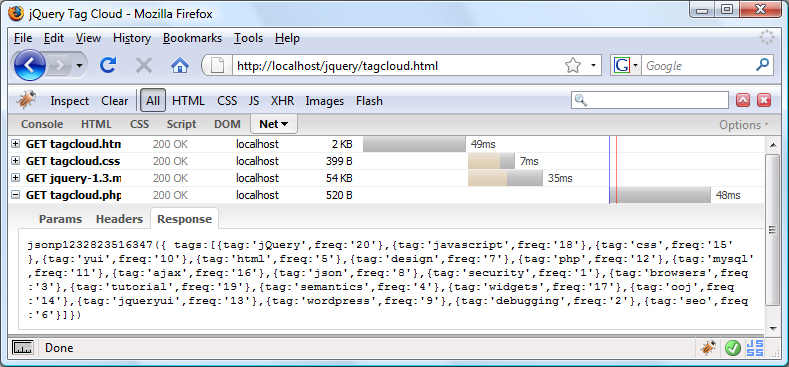
Task: Click the Firebug search box
Action: [650, 100]
